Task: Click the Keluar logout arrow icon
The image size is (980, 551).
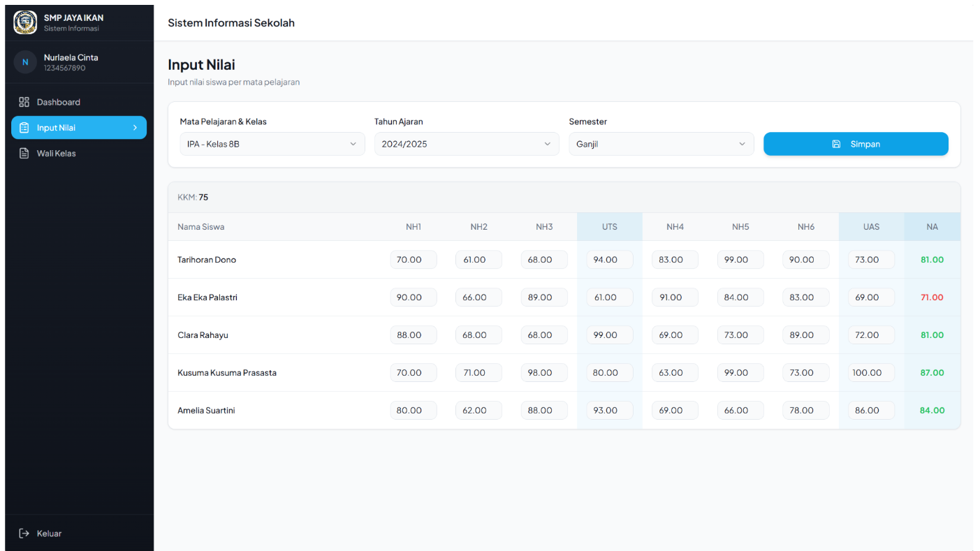Action: pyautogui.click(x=24, y=534)
